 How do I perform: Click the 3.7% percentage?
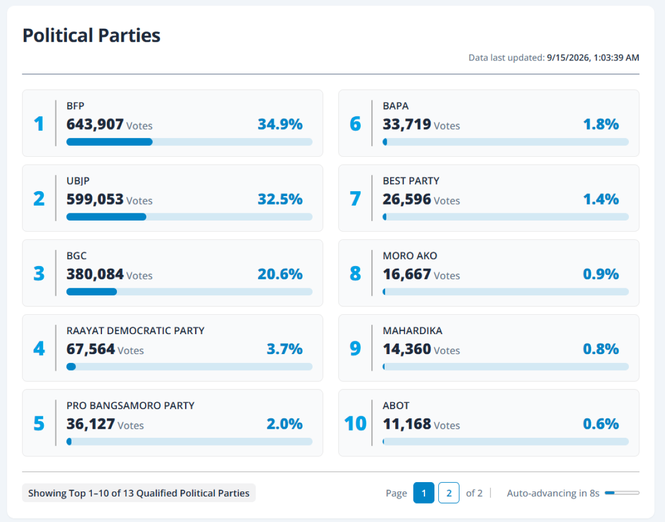[285, 349]
